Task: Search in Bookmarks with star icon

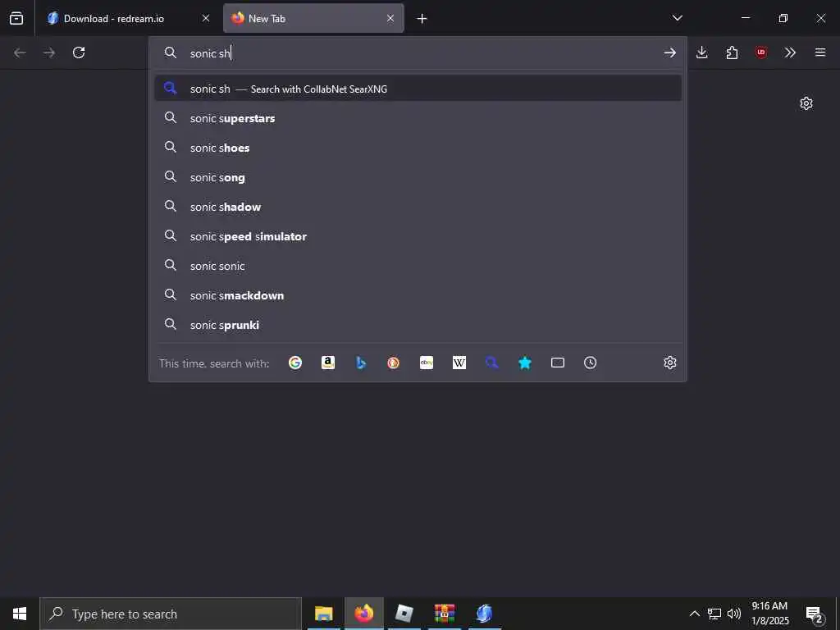Action: [525, 363]
